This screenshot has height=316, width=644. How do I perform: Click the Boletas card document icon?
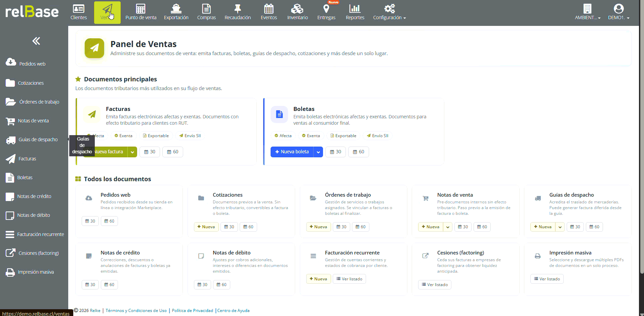point(279,114)
